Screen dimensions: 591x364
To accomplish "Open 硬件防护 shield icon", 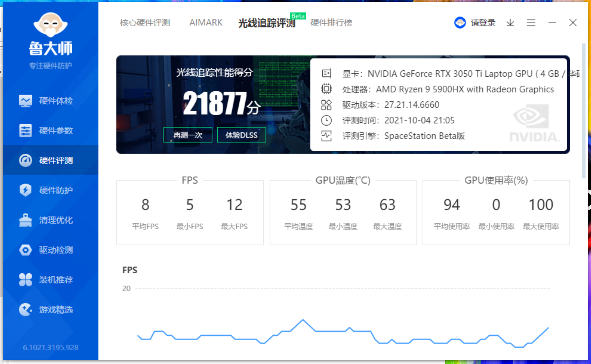I will (25, 190).
